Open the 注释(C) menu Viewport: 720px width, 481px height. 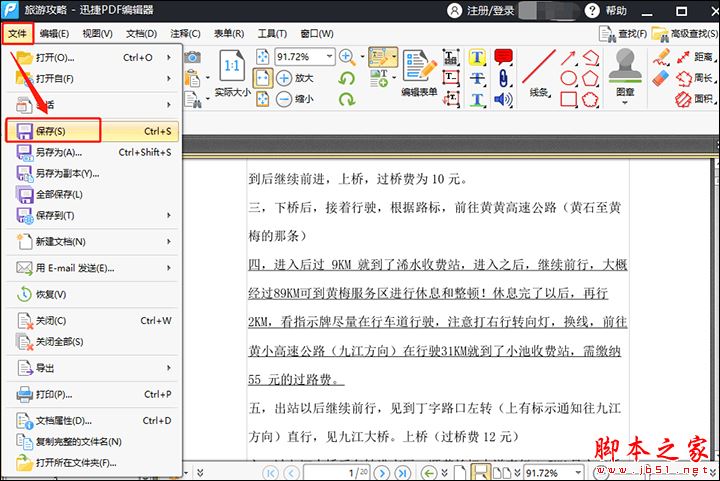tap(185, 33)
